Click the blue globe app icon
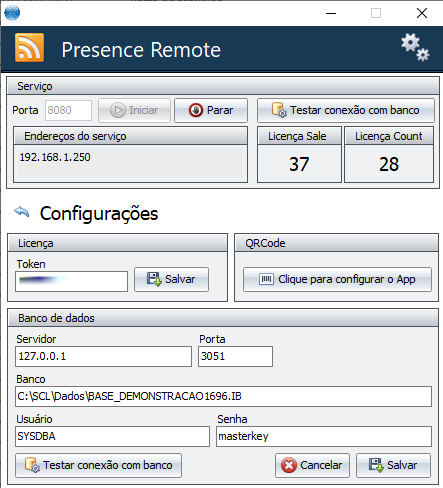The height and width of the screenshot is (488, 443). point(12,13)
